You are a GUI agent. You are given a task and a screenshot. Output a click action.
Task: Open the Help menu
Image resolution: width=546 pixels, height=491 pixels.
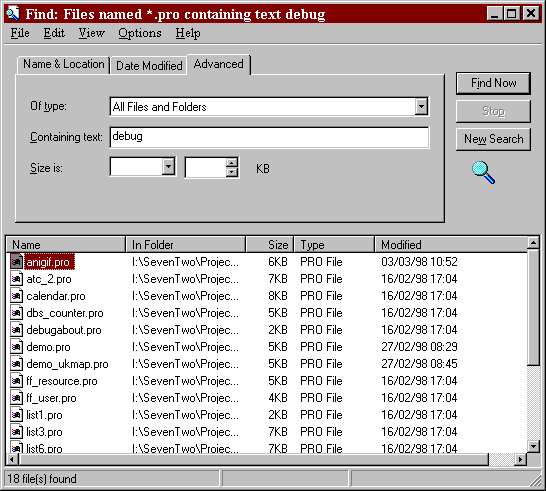(x=188, y=33)
